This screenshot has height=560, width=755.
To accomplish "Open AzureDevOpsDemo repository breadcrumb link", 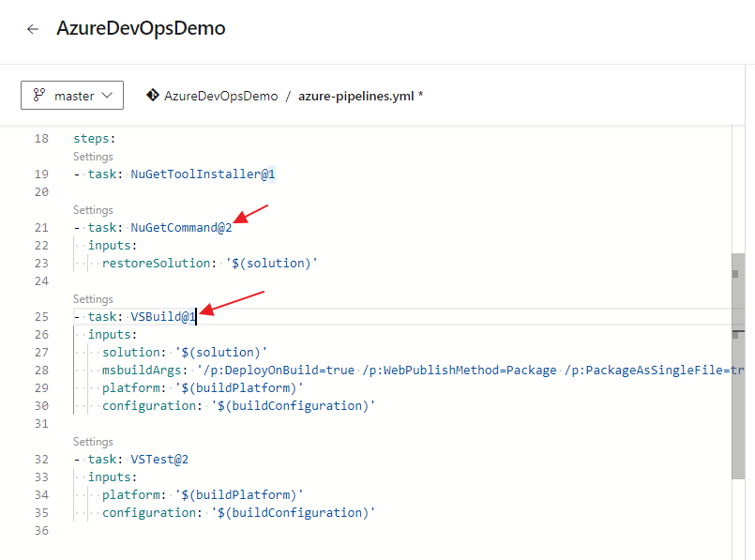I will (x=221, y=96).
